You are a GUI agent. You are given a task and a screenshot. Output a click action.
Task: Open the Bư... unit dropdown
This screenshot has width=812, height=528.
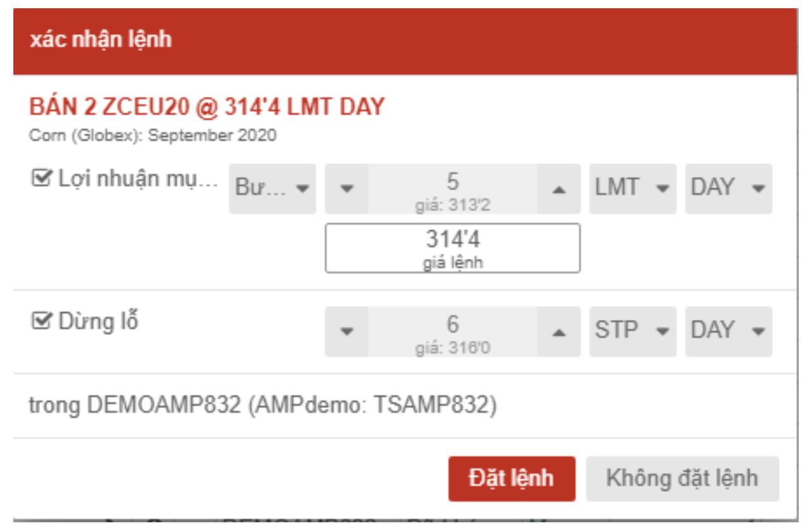point(272,188)
